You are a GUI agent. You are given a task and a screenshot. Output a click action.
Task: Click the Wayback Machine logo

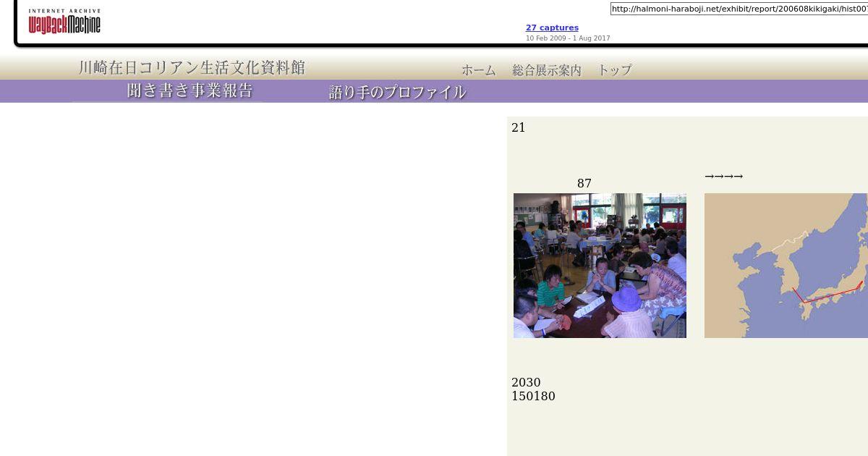(x=64, y=22)
